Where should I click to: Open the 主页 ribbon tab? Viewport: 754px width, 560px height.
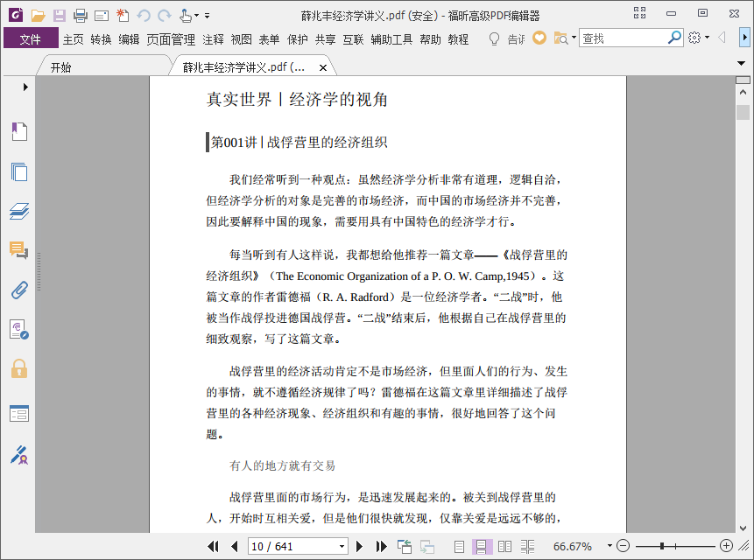click(x=73, y=38)
